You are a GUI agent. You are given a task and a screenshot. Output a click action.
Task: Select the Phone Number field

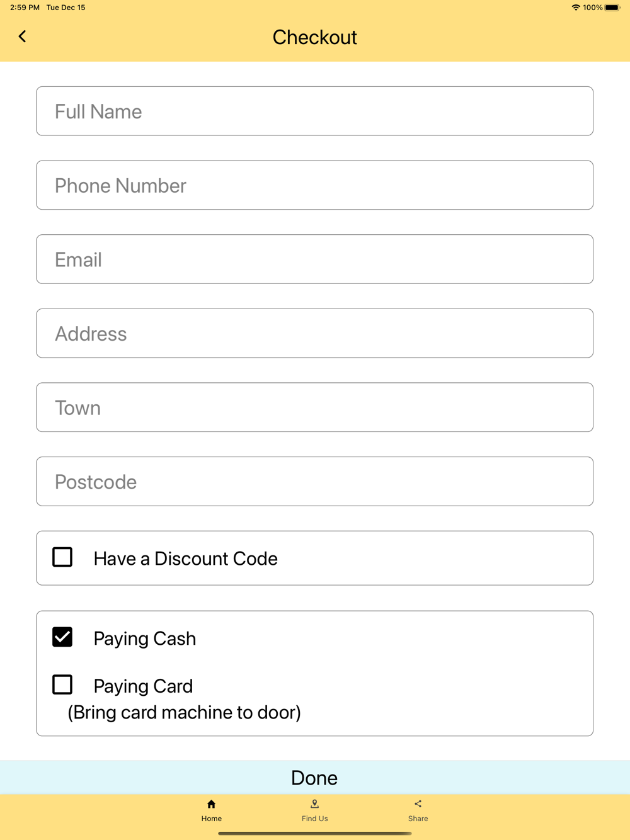point(315,185)
